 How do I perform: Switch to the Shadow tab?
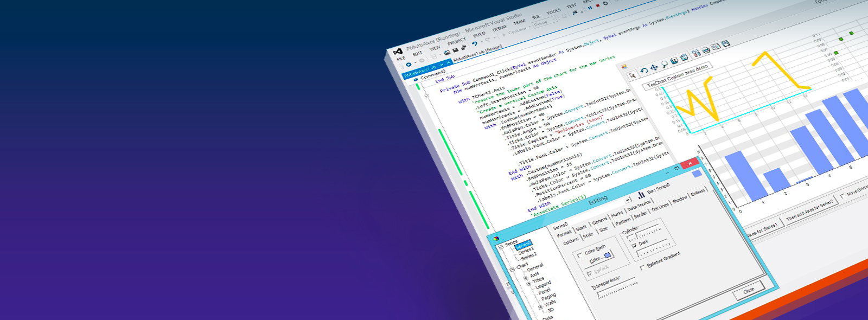pyautogui.click(x=679, y=200)
